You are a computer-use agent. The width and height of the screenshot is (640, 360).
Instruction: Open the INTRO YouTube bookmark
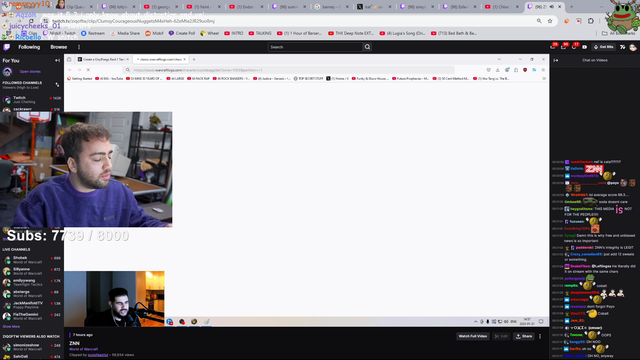(x=233, y=33)
